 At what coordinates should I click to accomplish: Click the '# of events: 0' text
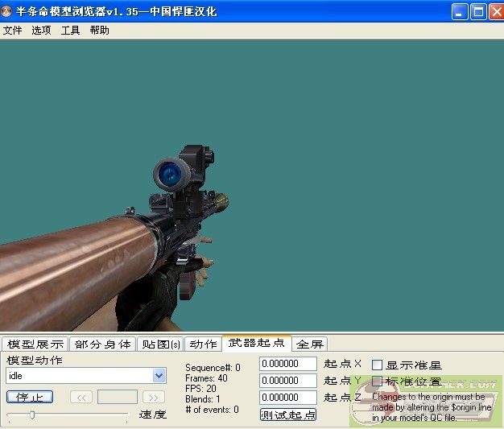pyautogui.click(x=212, y=410)
